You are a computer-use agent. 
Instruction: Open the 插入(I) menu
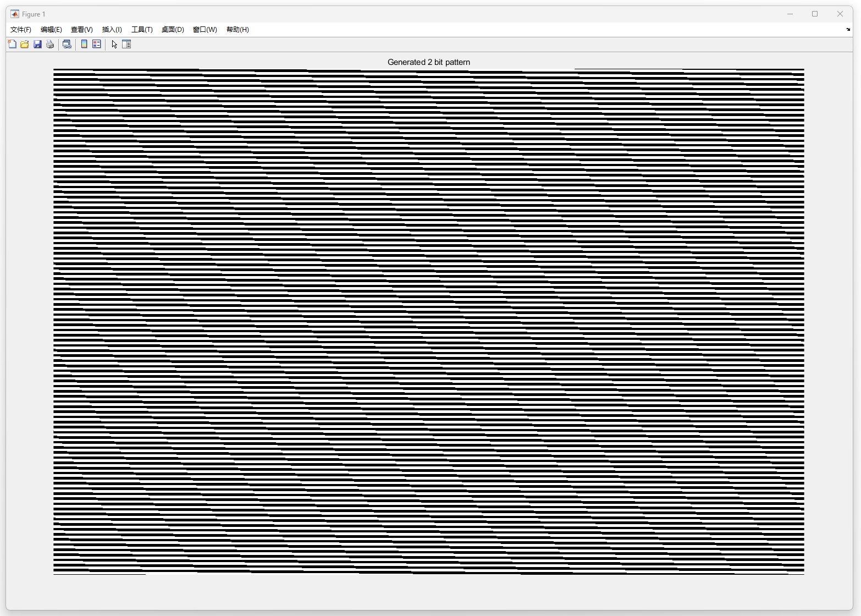(x=112, y=30)
